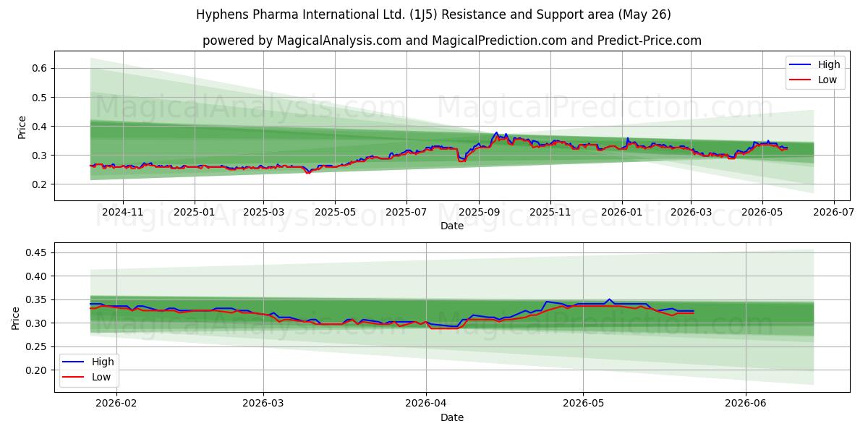
Task: Click the top chart x-axis label '2025-11'
Action: coord(550,213)
